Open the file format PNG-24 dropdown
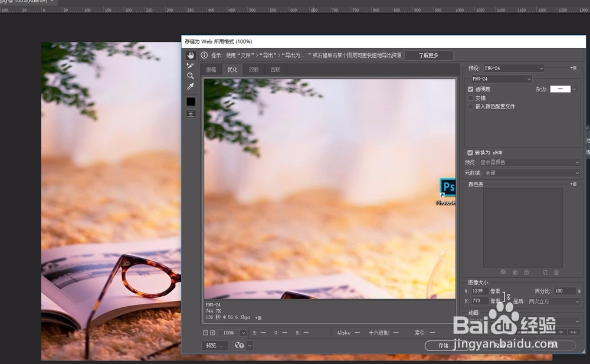 [x=501, y=78]
